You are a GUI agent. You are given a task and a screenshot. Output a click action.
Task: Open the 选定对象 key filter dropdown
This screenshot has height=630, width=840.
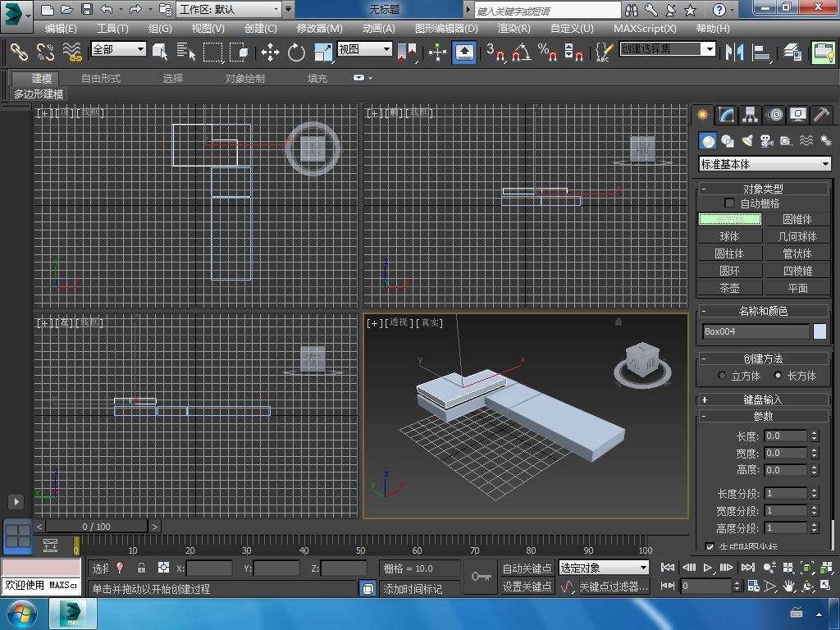(604, 568)
